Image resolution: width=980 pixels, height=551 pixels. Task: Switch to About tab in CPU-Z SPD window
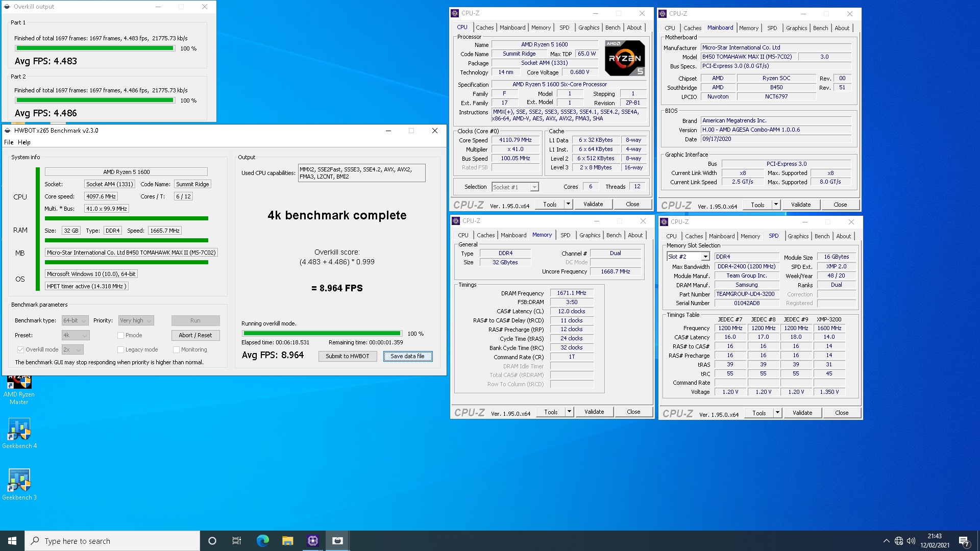[x=843, y=236]
